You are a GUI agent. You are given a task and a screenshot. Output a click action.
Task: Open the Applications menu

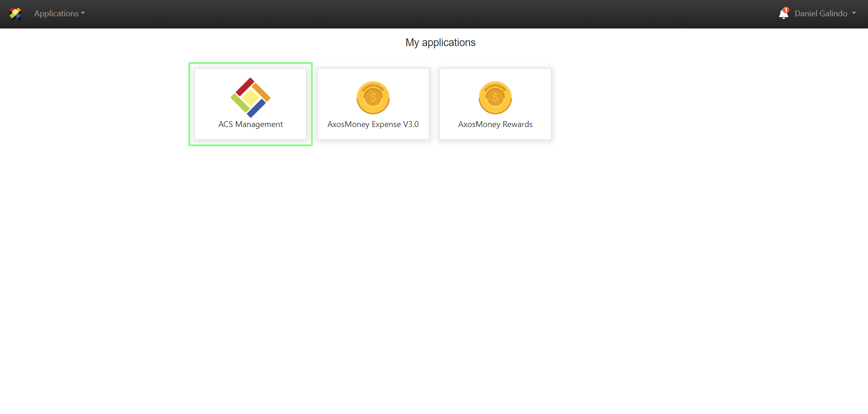pos(56,14)
